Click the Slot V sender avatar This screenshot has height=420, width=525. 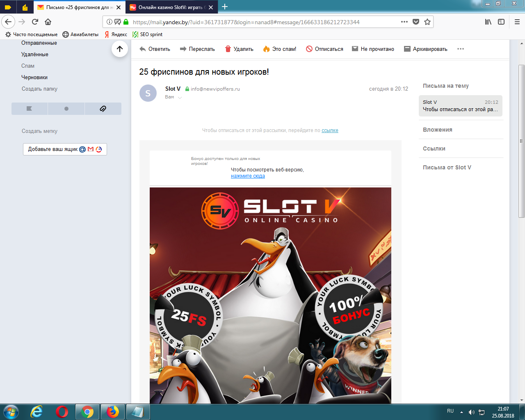coord(148,93)
